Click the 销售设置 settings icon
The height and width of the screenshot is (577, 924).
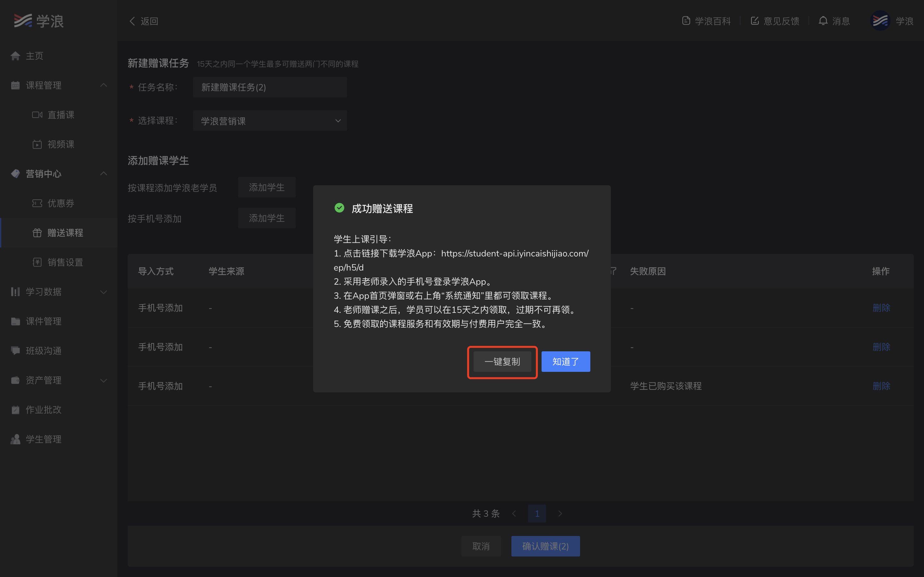[x=37, y=262]
